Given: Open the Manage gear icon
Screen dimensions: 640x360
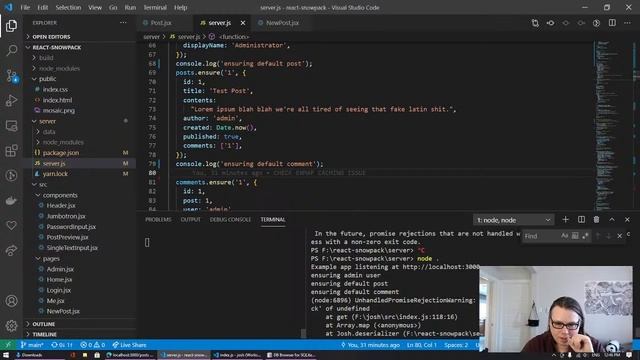Looking at the screenshot, I should pyautogui.click(x=11, y=325).
